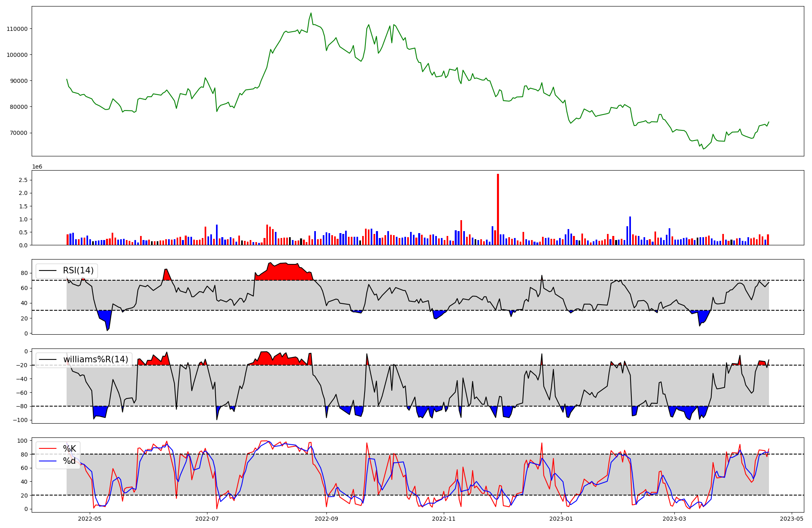Click the large red overbought area in the RSI chart
This screenshot has height=528, width=812.
284,272
